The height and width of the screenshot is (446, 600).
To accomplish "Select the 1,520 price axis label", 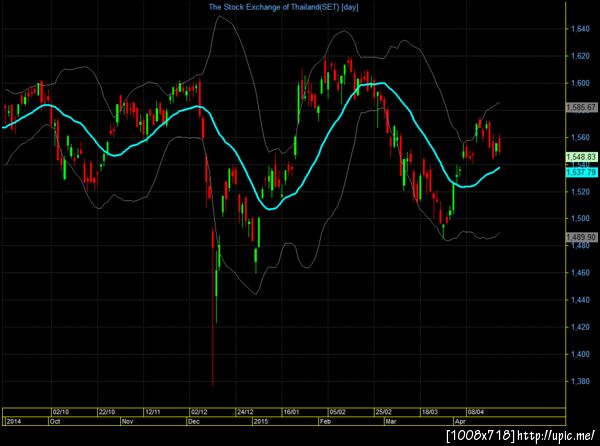I will click(580, 192).
